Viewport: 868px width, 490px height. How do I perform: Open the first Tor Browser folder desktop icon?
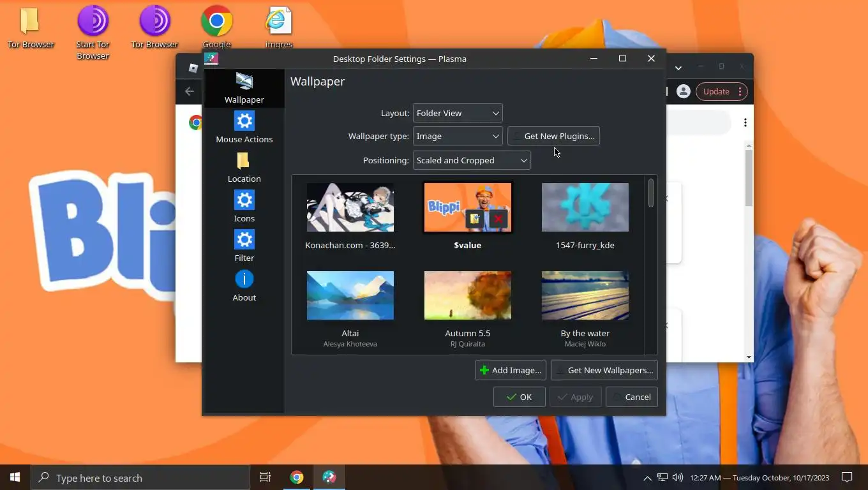(30, 28)
